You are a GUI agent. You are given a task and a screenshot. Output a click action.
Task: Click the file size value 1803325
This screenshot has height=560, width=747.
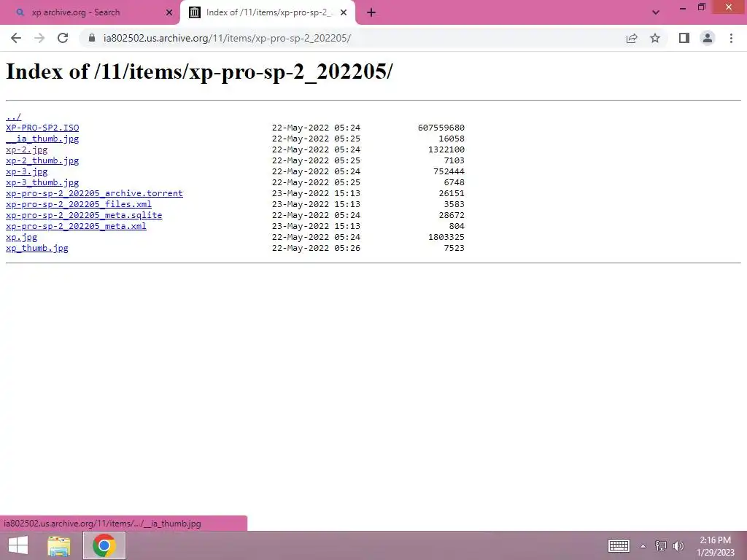point(446,237)
